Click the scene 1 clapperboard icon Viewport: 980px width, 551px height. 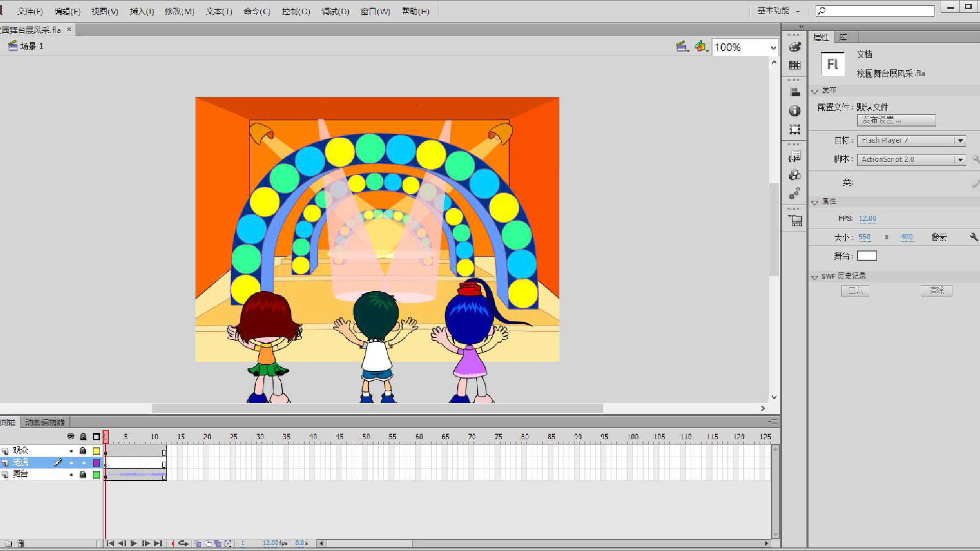(x=13, y=46)
